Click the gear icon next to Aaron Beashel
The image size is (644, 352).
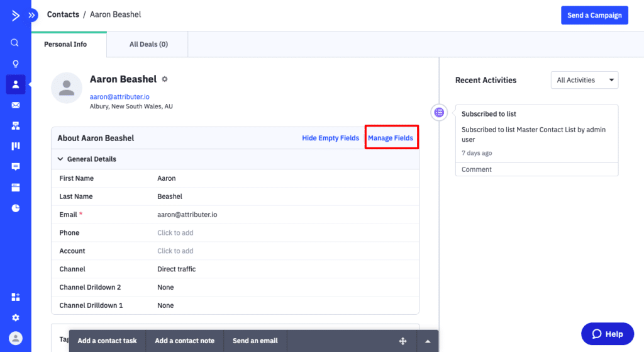(x=165, y=79)
